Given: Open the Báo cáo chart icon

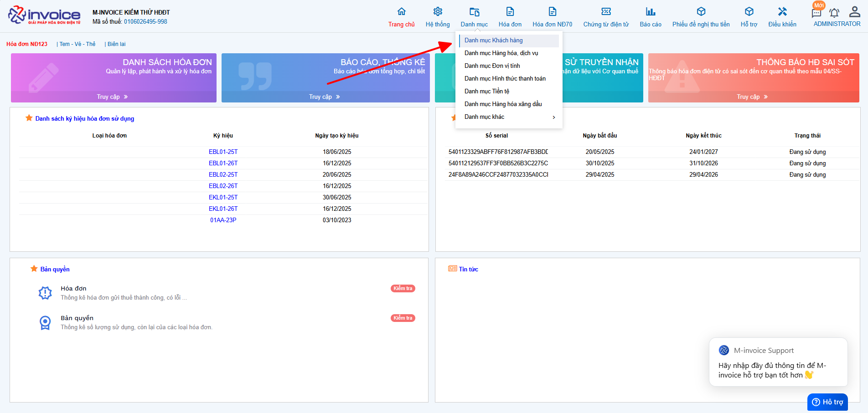Looking at the screenshot, I should point(650,12).
